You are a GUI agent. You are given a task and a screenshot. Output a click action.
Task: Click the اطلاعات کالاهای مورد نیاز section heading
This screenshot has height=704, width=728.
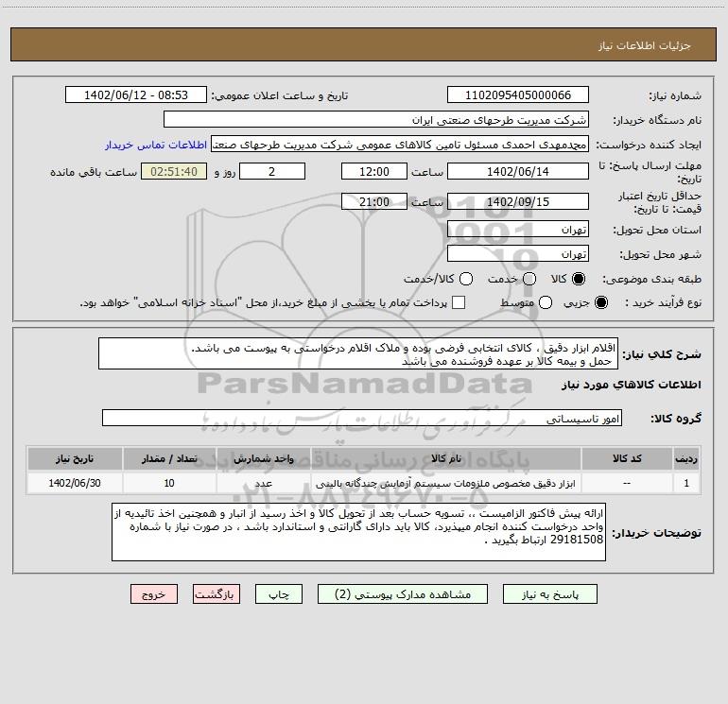click(631, 385)
